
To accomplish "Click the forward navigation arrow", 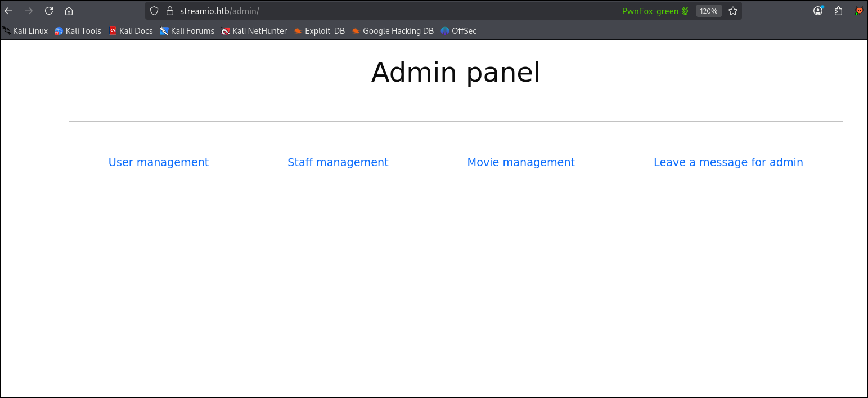I will [29, 11].
